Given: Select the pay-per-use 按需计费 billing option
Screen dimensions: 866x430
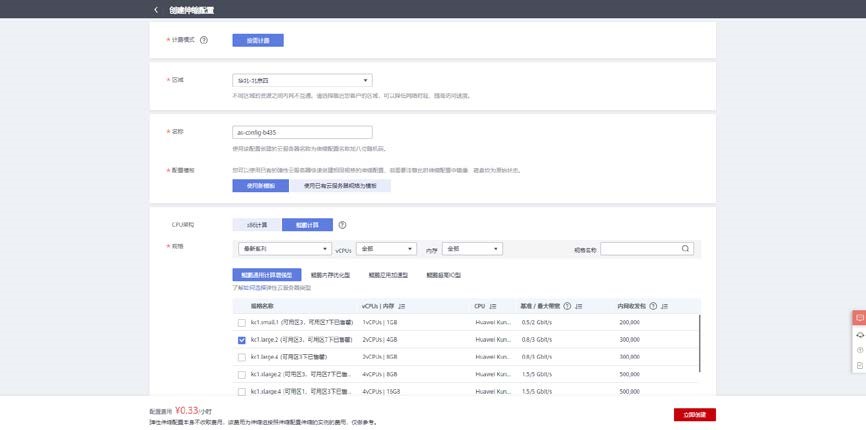Looking at the screenshot, I should [258, 40].
